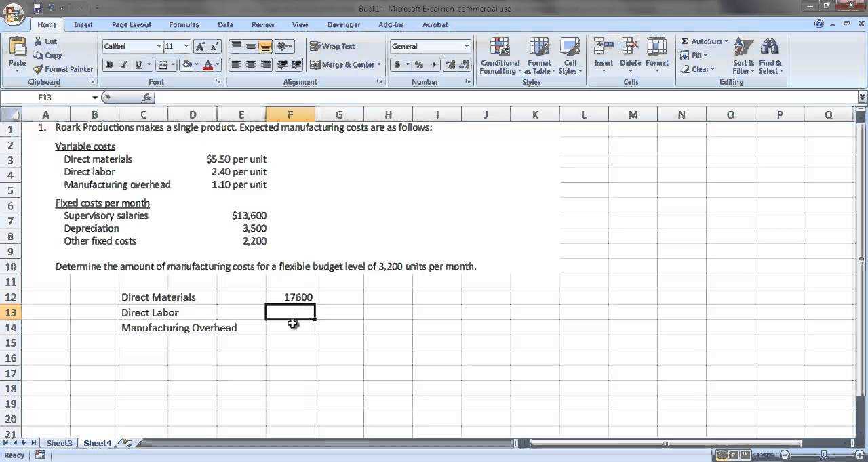Open the Name Box dropdown arrow
868x462 pixels.
94,98
